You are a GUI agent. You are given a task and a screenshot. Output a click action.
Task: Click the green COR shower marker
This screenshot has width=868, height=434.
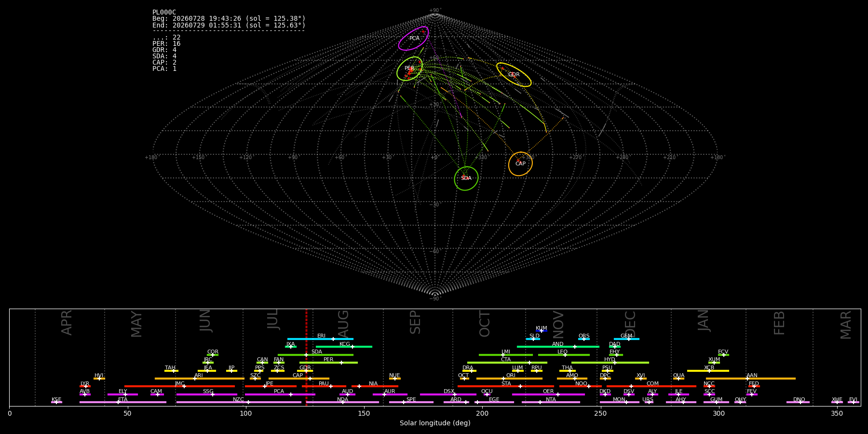point(213,355)
